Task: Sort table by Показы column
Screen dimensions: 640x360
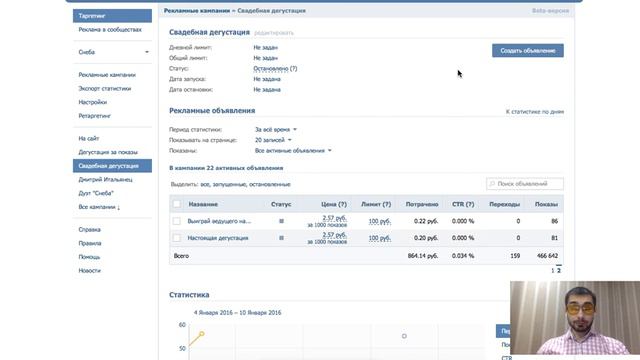Action: 546,204
